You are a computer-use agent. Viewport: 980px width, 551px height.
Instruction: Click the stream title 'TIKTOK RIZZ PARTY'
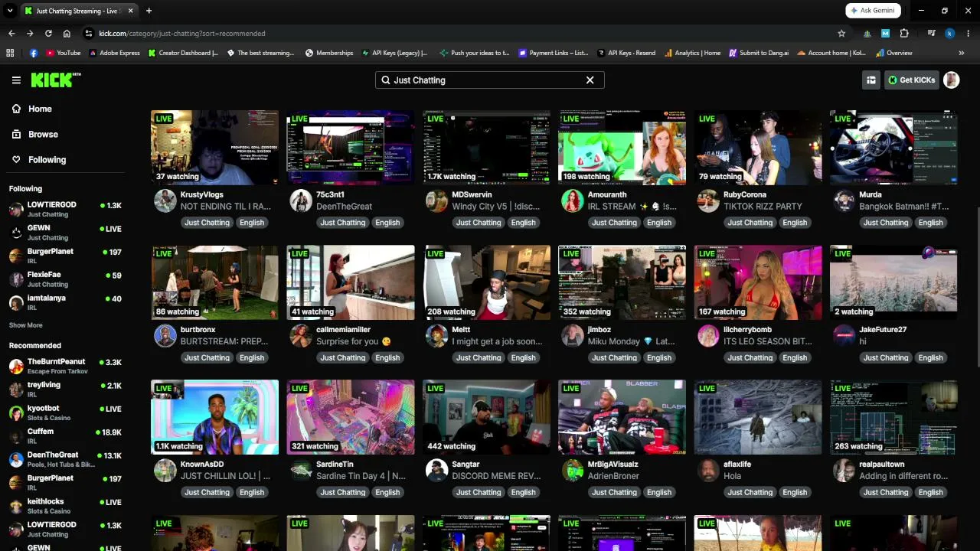763,207
